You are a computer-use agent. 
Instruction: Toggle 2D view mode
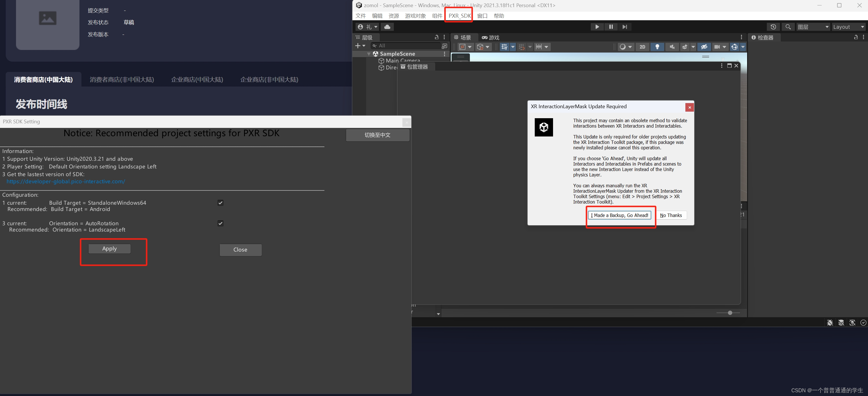(642, 47)
